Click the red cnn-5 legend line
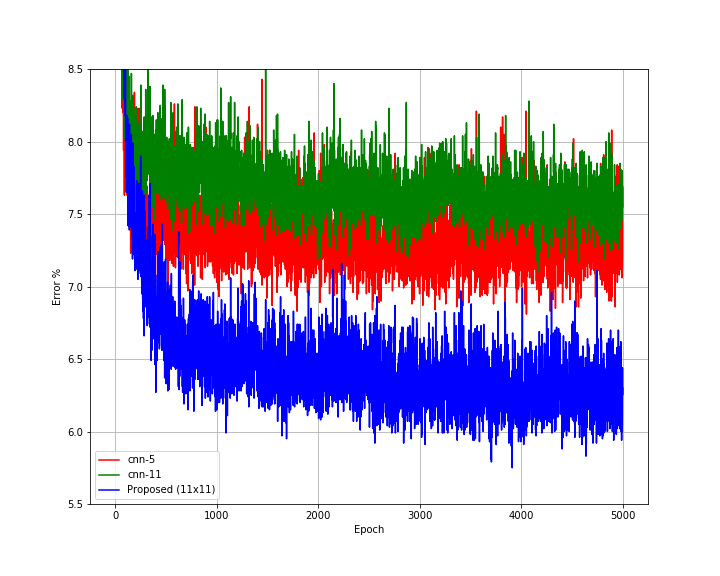 click(x=110, y=460)
